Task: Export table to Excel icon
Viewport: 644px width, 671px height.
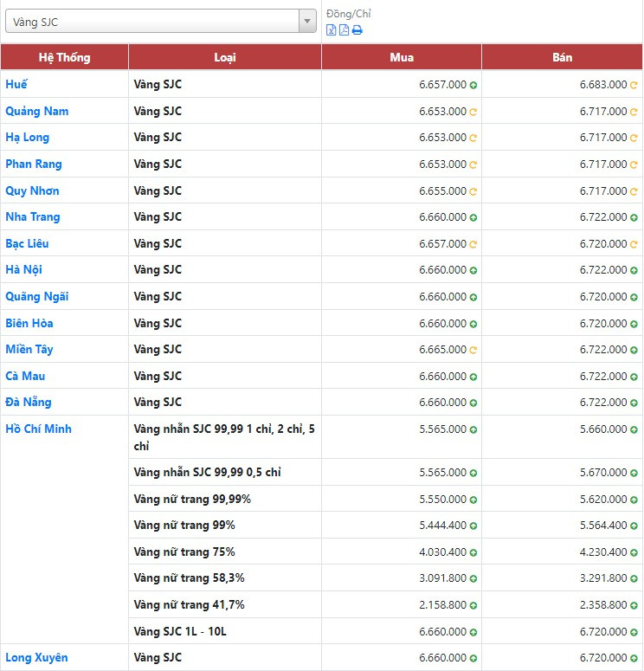Action: pyautogui.click(x=331, y=30)
